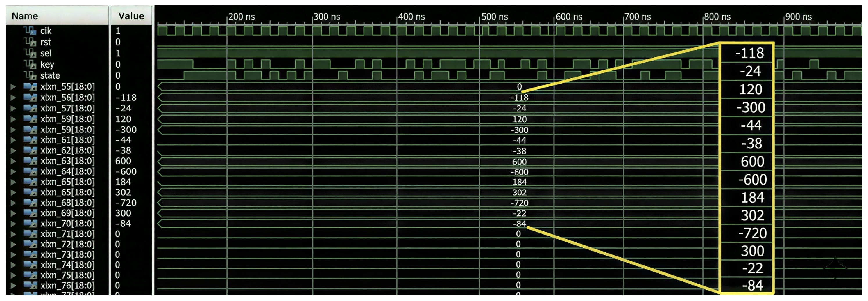The width and height of the screenshot is (868, 301).
Task: Click the bus icon beside xlxn_55[18:0]
Action: (x=30, y=87)
